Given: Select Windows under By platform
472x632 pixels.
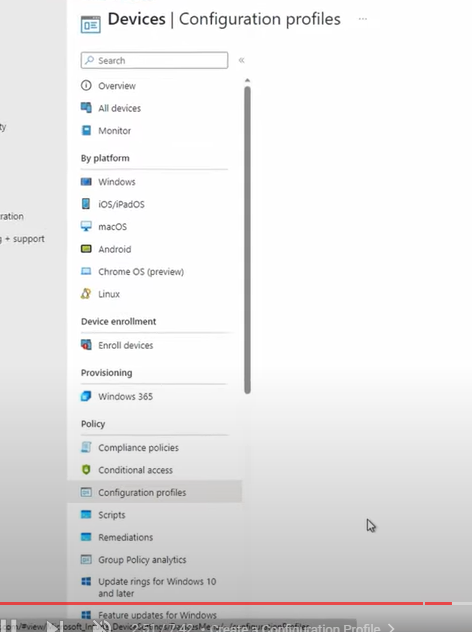Looking at the screenshot, I should tap(117, 182).
